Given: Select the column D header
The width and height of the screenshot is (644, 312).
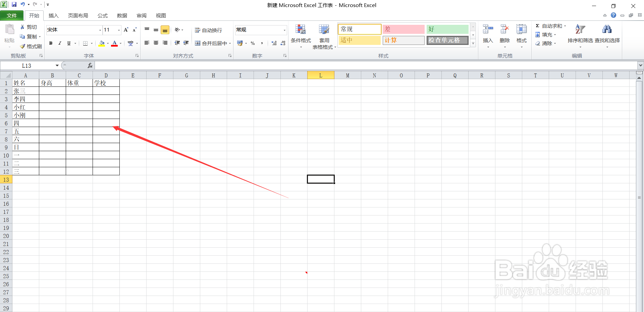Looking at the screenshot, I should tap(106, 75).
